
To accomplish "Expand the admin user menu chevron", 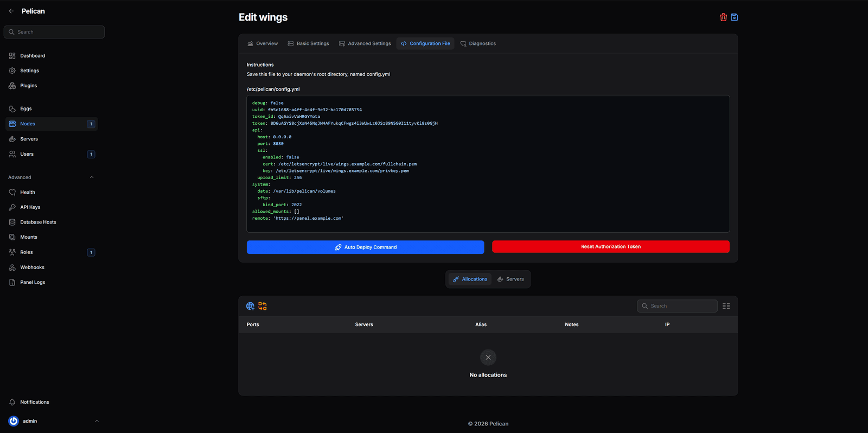I will point(97,421).
